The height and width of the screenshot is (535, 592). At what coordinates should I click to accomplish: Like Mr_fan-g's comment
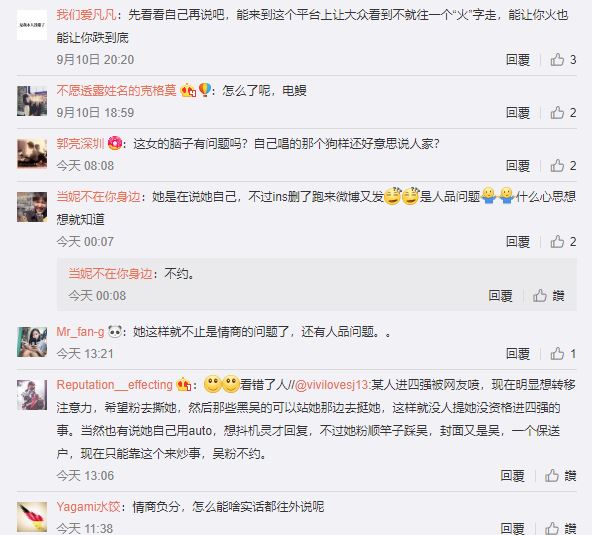pos(563,354)
